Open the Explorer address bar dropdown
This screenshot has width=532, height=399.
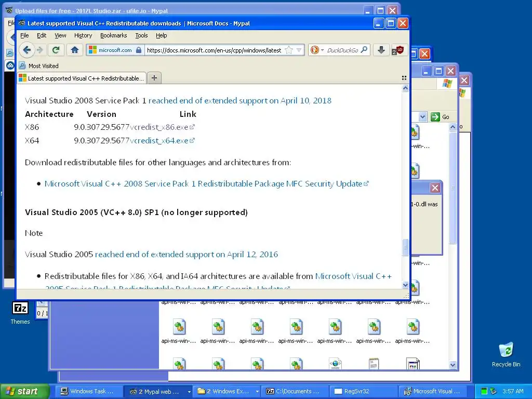point(422,117)
